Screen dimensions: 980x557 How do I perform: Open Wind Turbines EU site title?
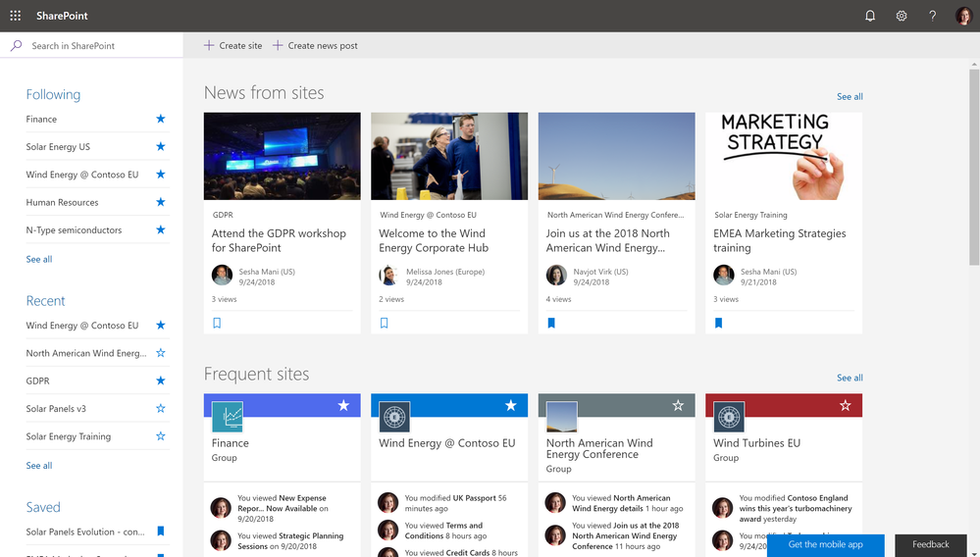tap(757, 443)
